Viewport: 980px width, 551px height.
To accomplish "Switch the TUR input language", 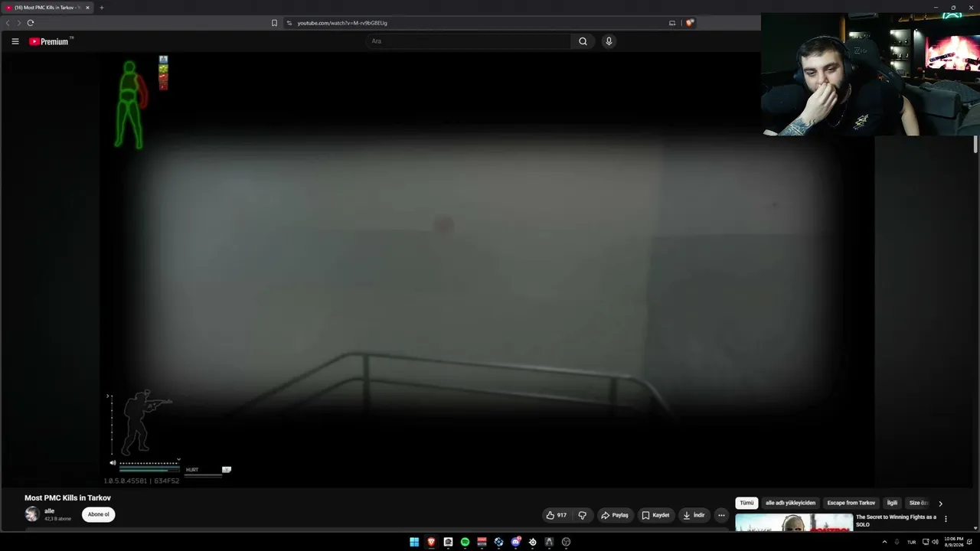I will [911, 542].
